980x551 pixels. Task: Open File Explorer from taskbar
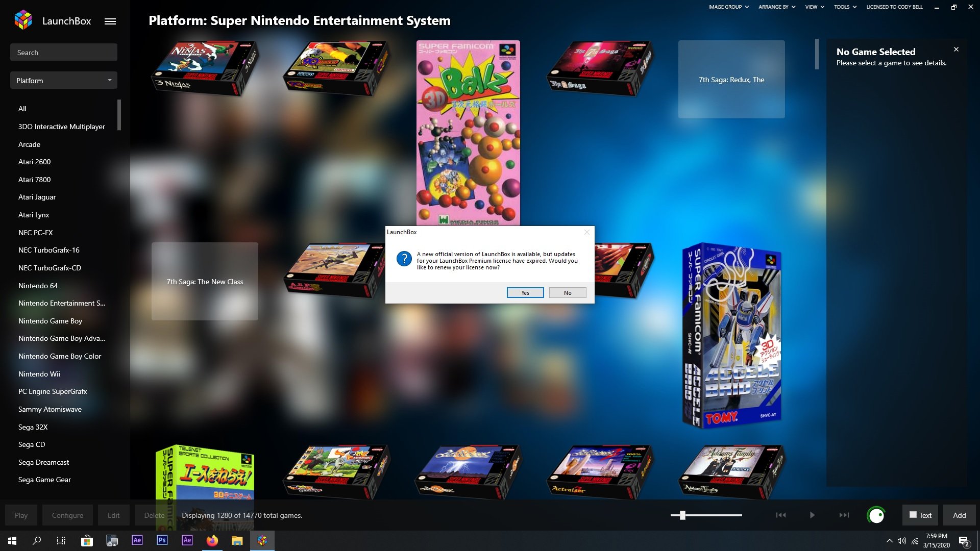(x=237, y=541)
